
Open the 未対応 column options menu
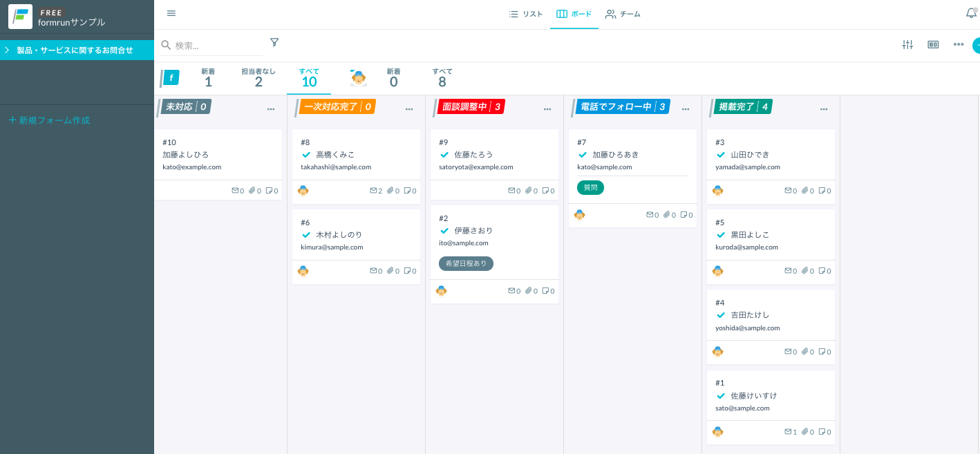click(x=271, y=108)
